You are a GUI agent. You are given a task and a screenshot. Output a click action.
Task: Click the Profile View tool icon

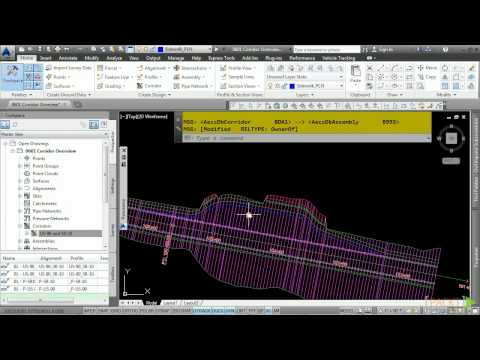pos(223,68)
